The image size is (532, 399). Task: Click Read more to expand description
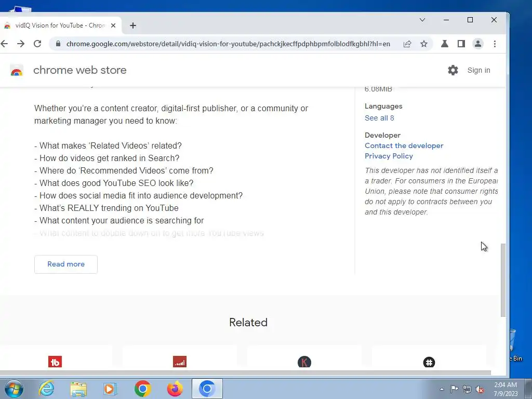click(x=66, y=264)
